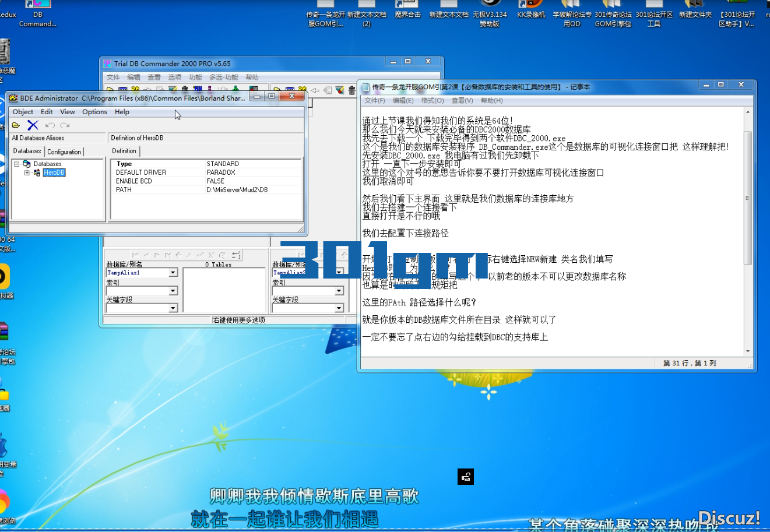Open the left panel 关键字段 dropdown
This screenshot has width=770, height=532.
coord(173,308)
